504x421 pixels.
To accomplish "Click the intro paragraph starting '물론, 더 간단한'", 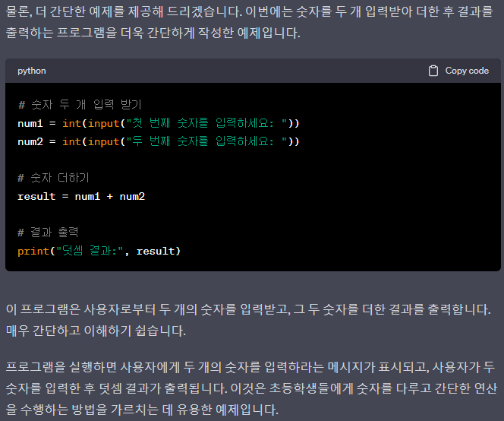I will click(249, 22).
